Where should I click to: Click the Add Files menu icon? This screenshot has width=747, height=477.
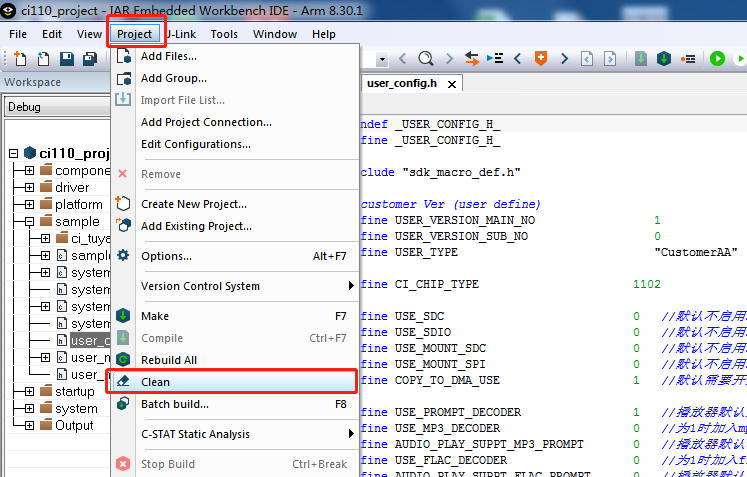pyautogui.click(x=123, y=56)
